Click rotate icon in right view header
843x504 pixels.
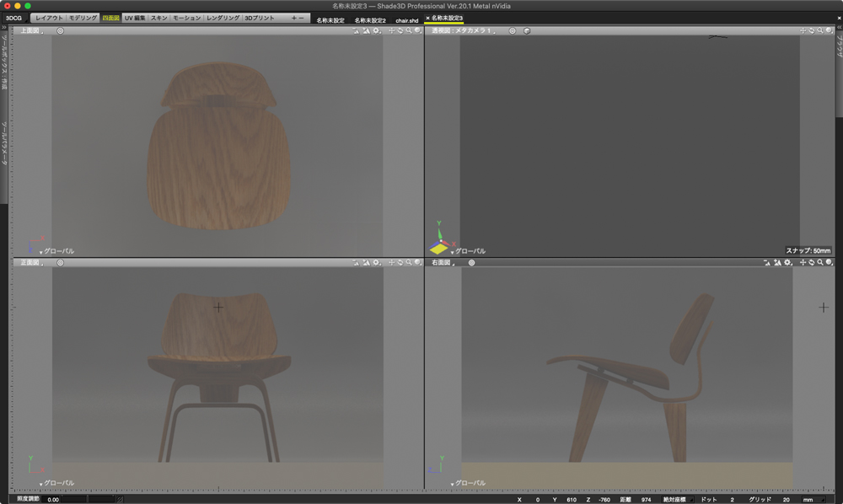tap(811, 263)
